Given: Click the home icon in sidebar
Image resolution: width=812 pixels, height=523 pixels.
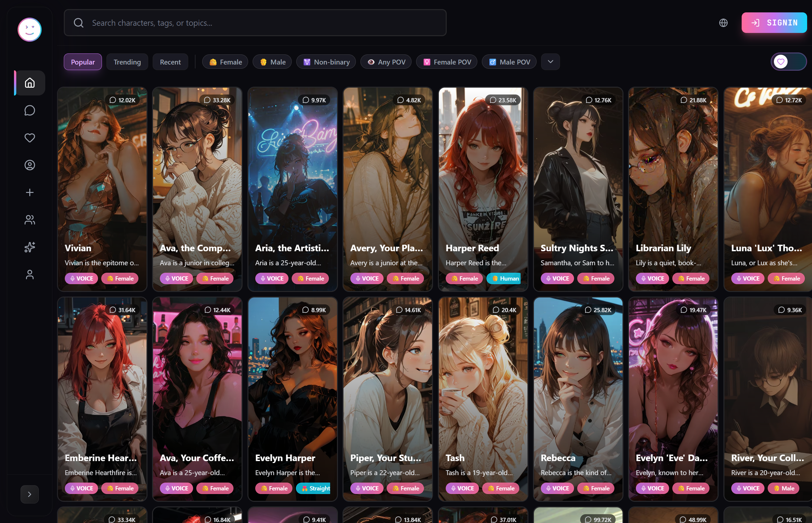Looking at the screenshot, I should coord(30,83).
